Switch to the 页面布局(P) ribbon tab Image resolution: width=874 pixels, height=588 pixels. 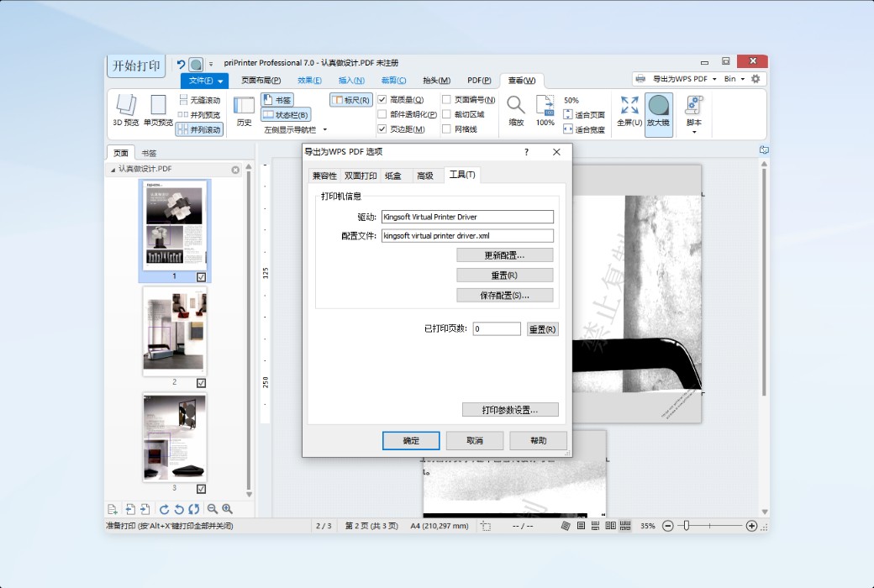click(261, 81)
